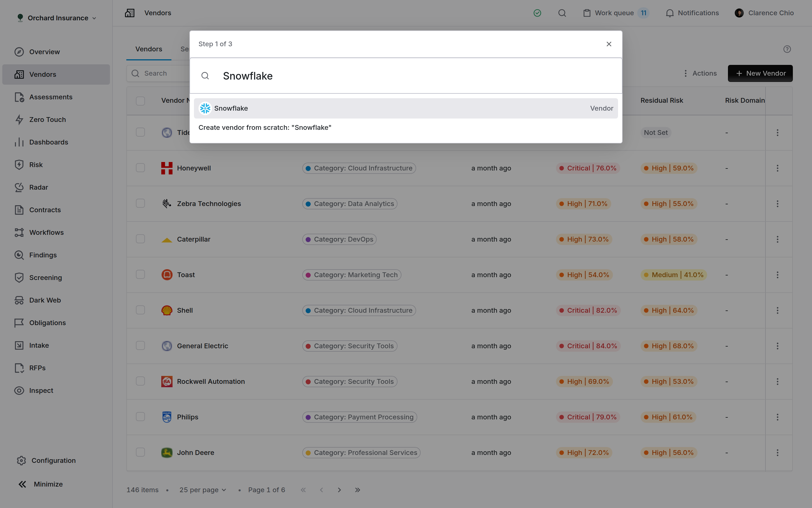Select all vendors header checkbox
Screen dimensions: 812x508
[140, 101]
